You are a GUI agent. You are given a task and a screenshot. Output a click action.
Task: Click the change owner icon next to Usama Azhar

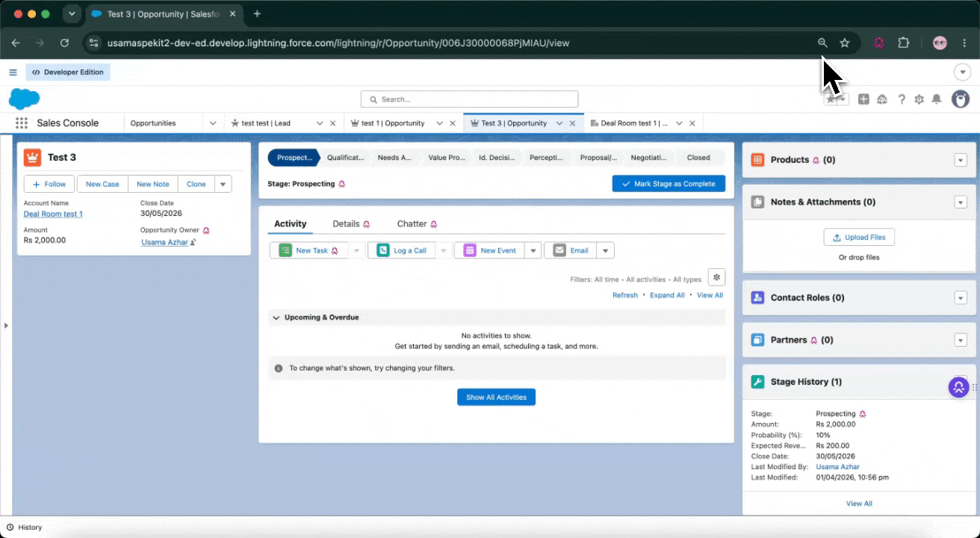(193, 242)
